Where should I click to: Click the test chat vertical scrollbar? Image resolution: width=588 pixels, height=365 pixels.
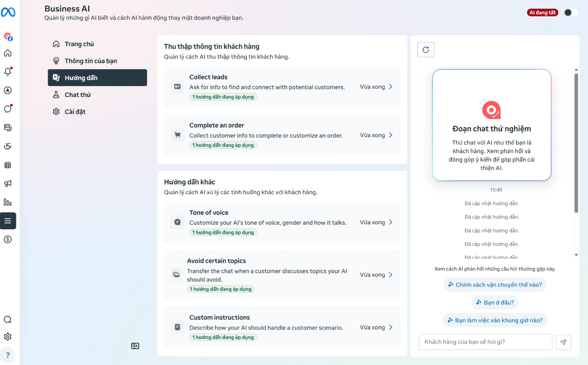pyautogui.click(x=576, y=143)
